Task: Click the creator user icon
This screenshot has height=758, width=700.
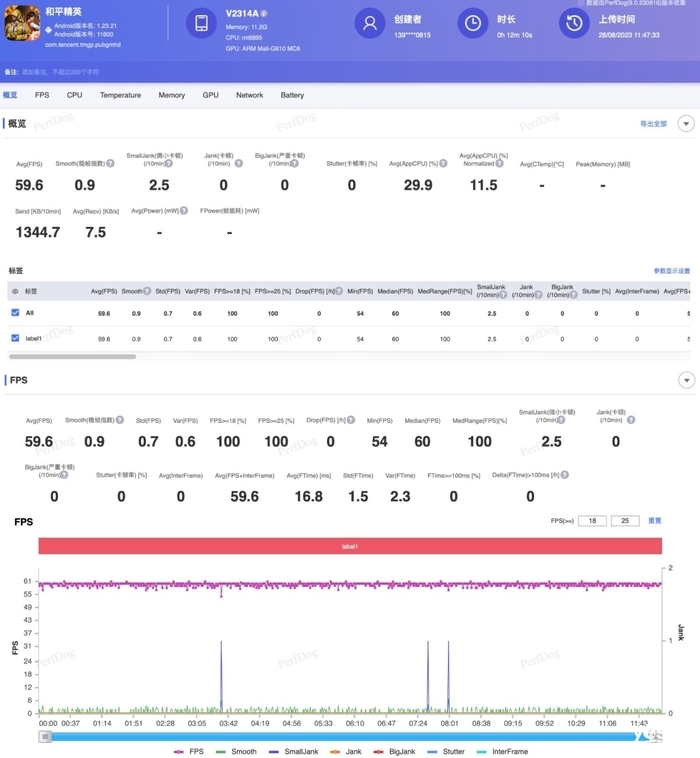Action: tap(370, 23)
